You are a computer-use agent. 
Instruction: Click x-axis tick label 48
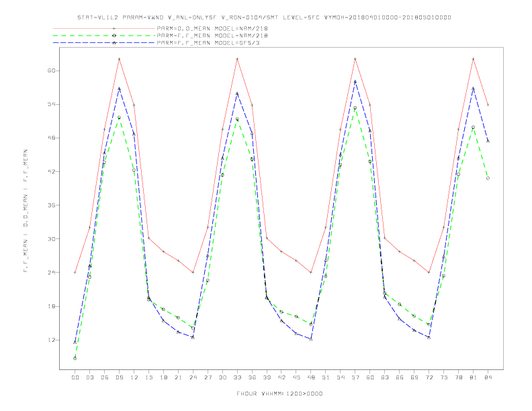click(311, 377)
